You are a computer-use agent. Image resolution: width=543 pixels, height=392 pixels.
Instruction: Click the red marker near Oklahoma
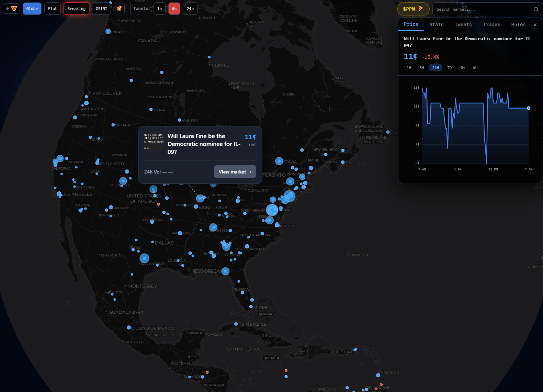coord(158,204)
